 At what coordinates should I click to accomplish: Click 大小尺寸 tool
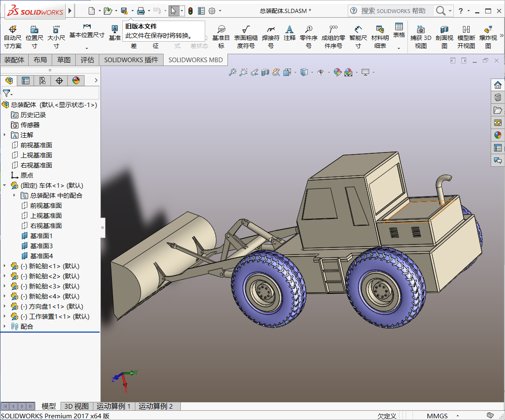[x=56, y=37]
